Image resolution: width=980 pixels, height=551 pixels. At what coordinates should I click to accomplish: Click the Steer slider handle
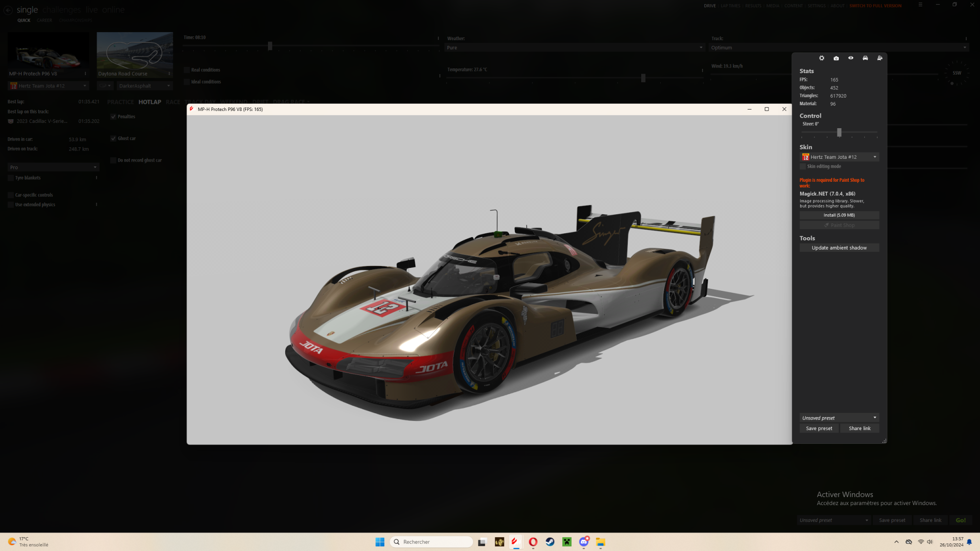pyautogui.click(x=839, y=132)
